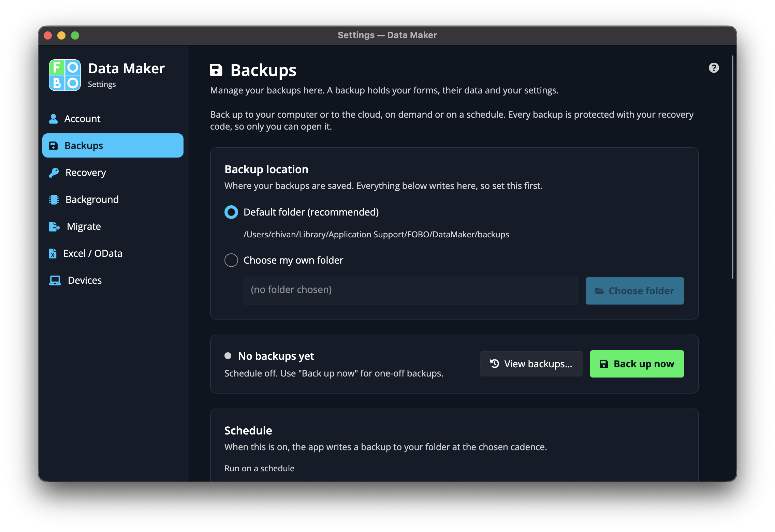775x532 pixels.
Task: Click the Migrate file export icon
Action: [x=54, y=226]
